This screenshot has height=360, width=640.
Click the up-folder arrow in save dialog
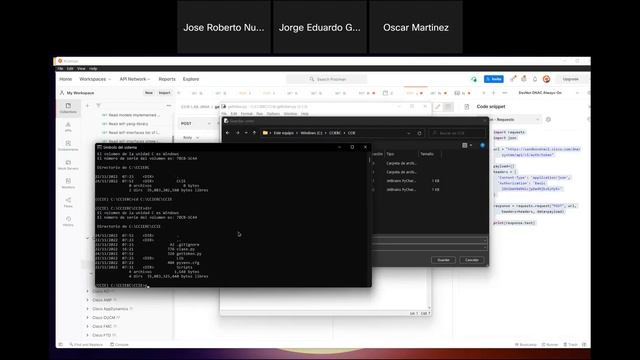(254, 133)
